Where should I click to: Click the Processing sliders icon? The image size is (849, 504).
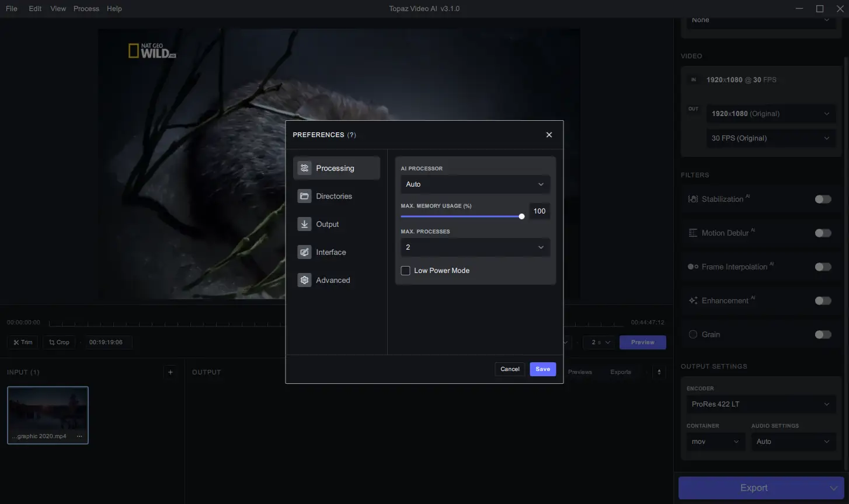(x=304, y=168)
